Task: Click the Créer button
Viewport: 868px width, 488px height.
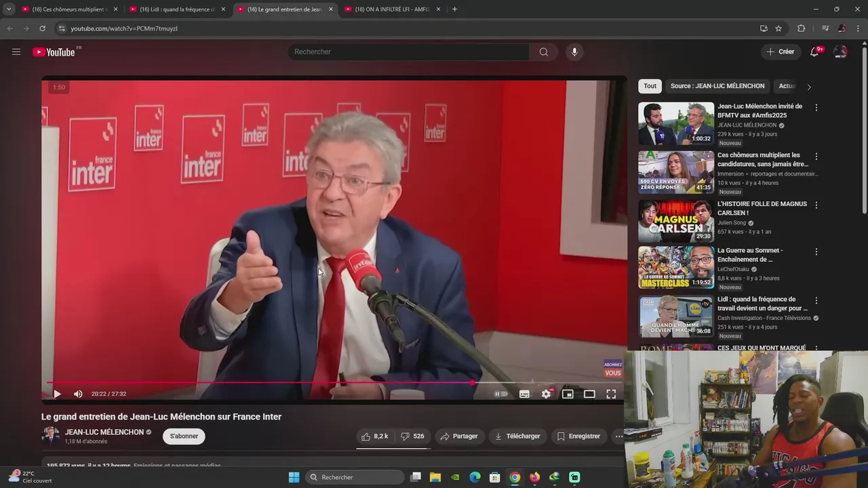Action: 780,52
